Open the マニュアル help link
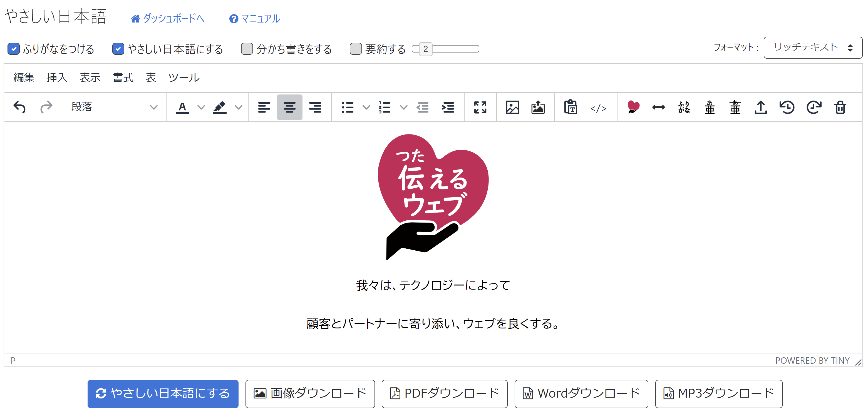 point(255,19)
